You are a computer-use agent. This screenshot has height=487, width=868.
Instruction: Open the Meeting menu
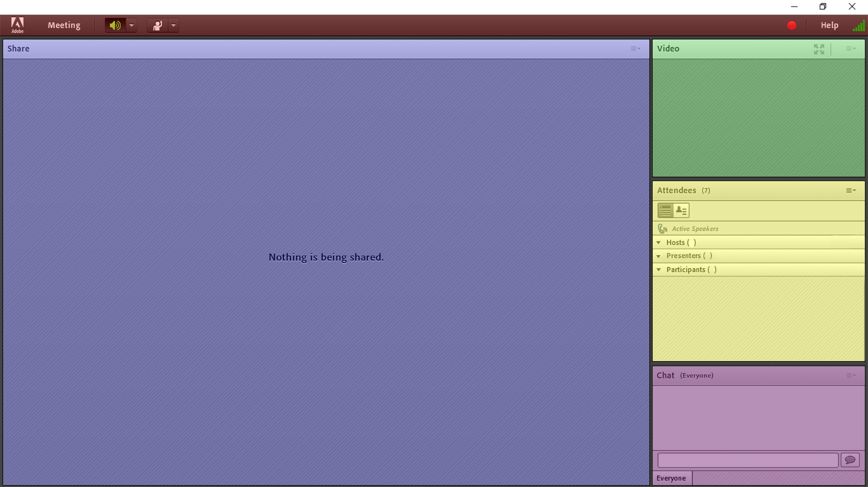[64, 25]
